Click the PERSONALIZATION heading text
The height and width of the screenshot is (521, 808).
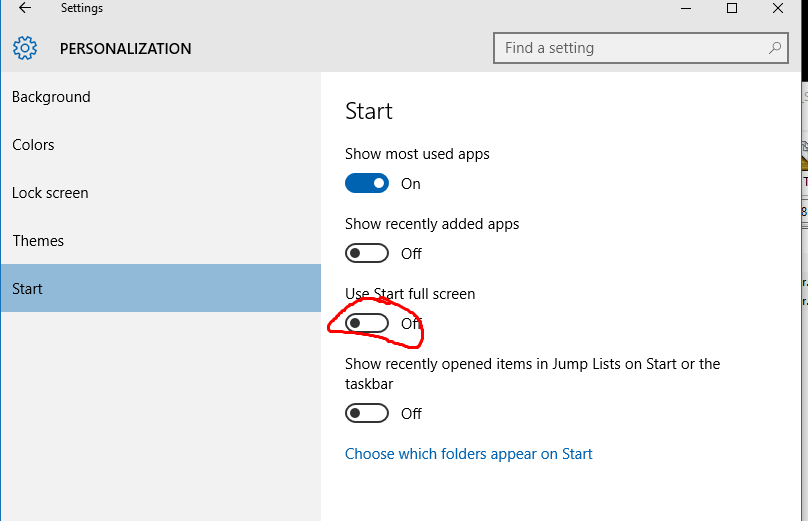pos(125,48)
